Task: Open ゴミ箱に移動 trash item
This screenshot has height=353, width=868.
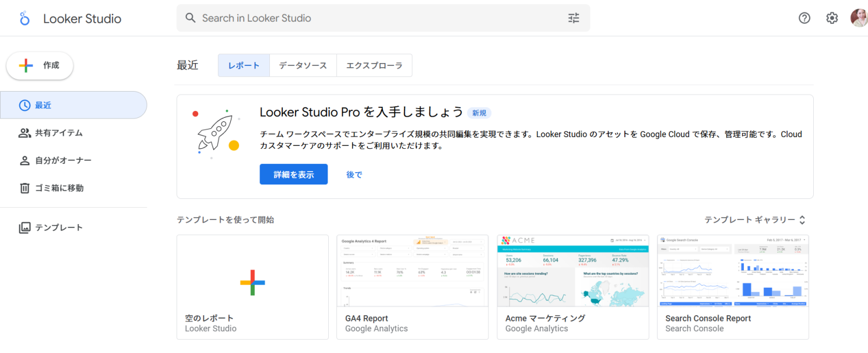Action: click(x=59, y=188)
